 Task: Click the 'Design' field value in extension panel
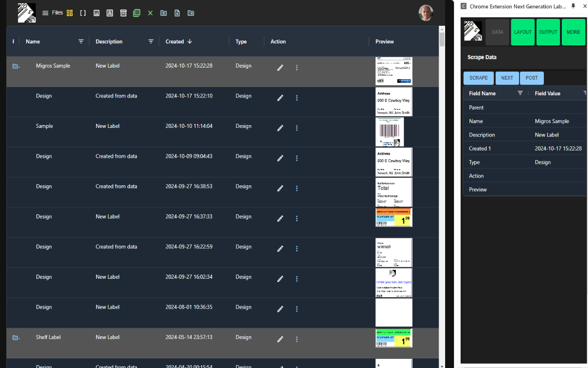click(x=543, y=162)
